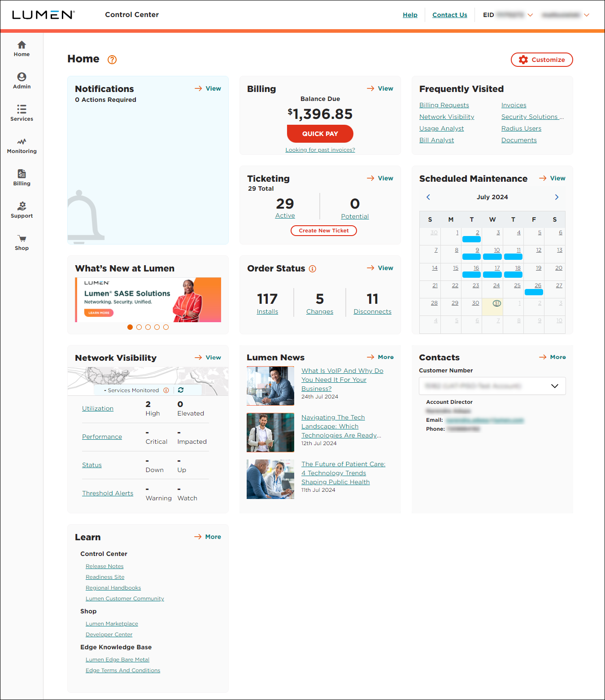The image size is (605, 700).
Task: Select July 26 maintenance event bar
Action: [x=534, y=292]
